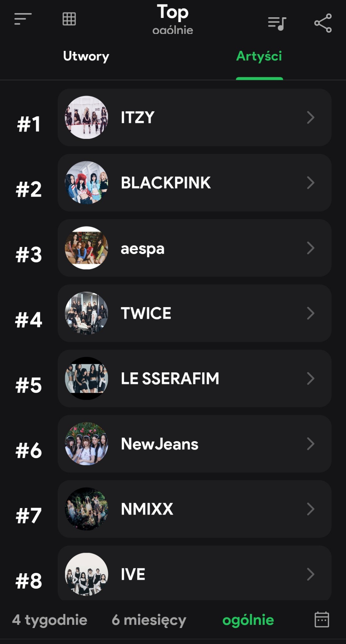
Task: Expand BLACKPINK entry chevron
Action: pyautogui.click(x=311, y=183)
